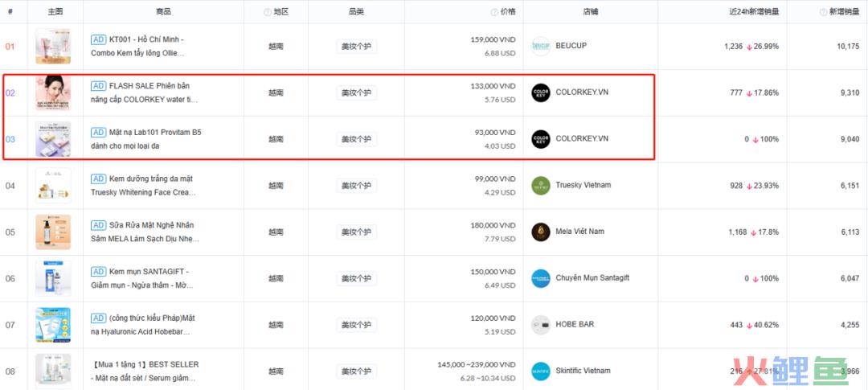The image size is (868, 390).
Task: Open thumbnail of product ranked 07
Action: 53,325
